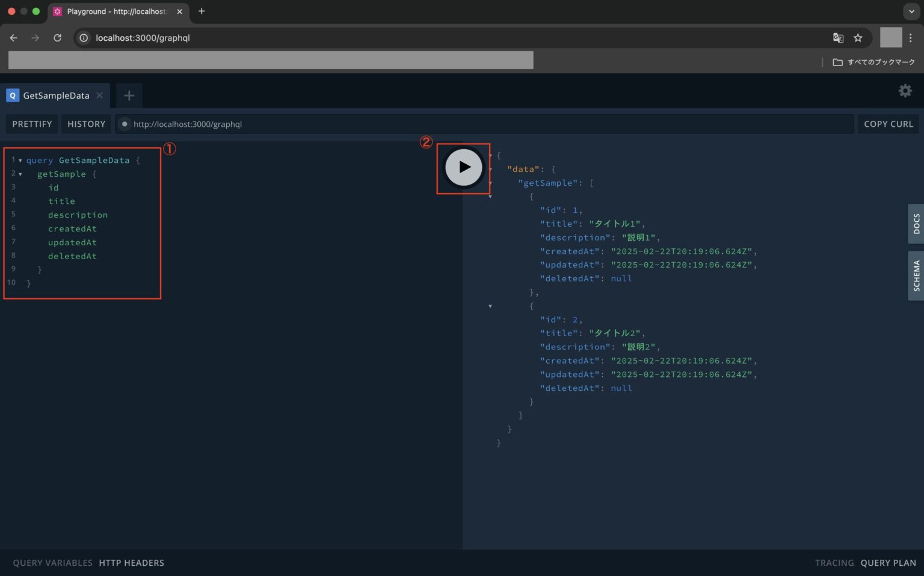
Task: Open the QUERY PLAN panel
Action: point(888,563)
